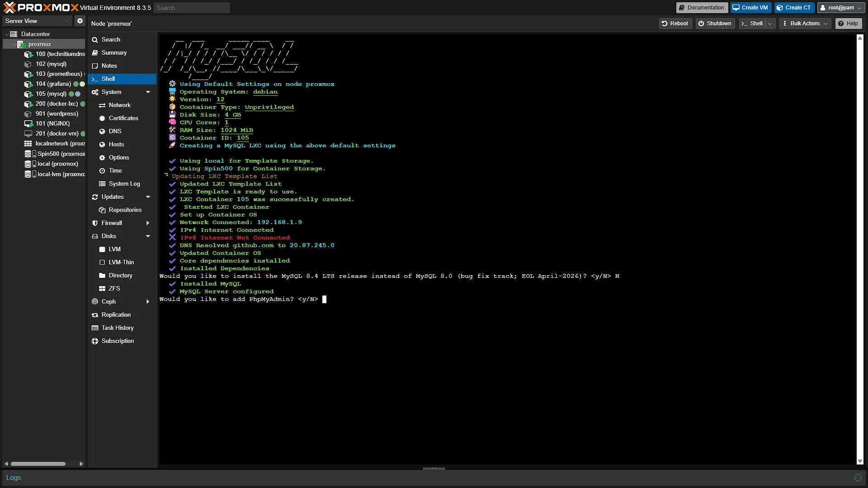
Task: Open Repositories page
Action: [x=122, y=210]
